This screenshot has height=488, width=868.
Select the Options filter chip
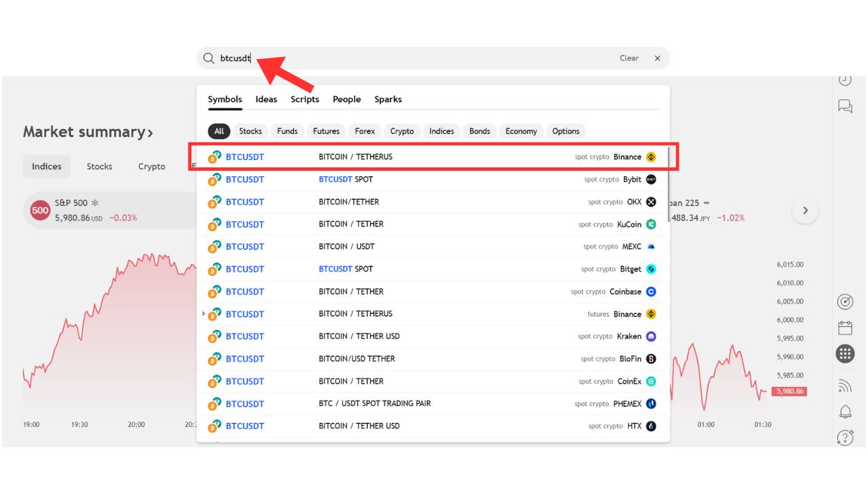(x=566, y=131)
